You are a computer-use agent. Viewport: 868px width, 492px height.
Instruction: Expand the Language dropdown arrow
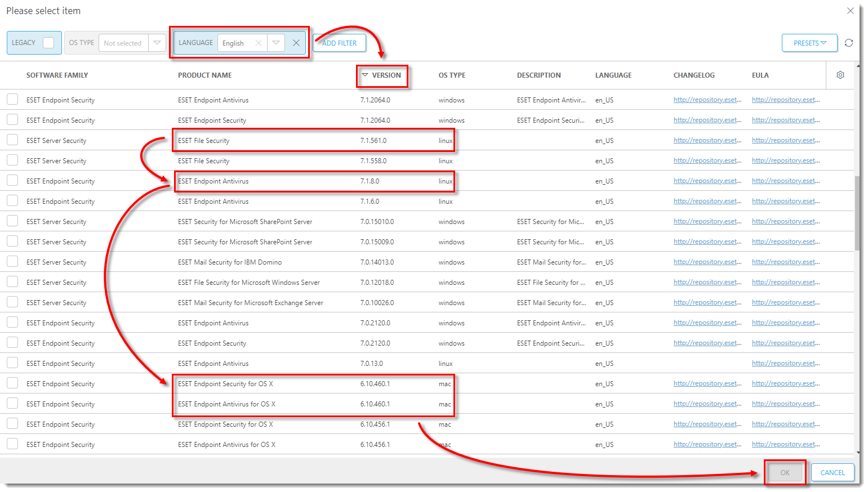coord(275,43)
